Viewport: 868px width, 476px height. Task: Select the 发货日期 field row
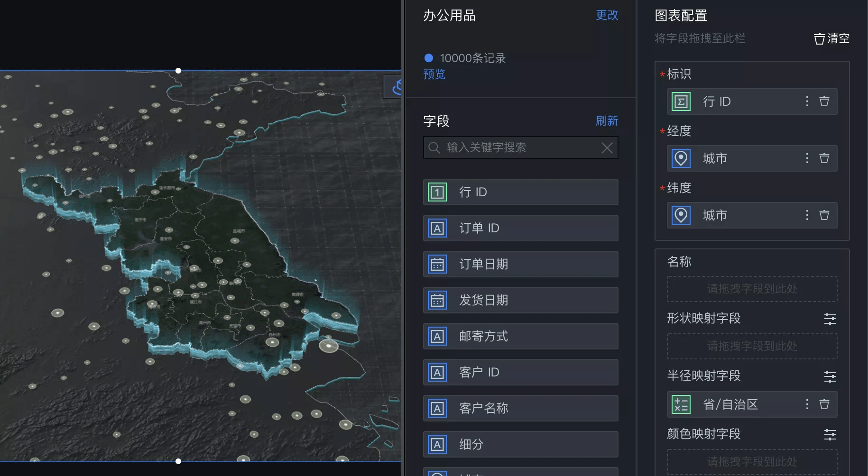click(520, 300)
